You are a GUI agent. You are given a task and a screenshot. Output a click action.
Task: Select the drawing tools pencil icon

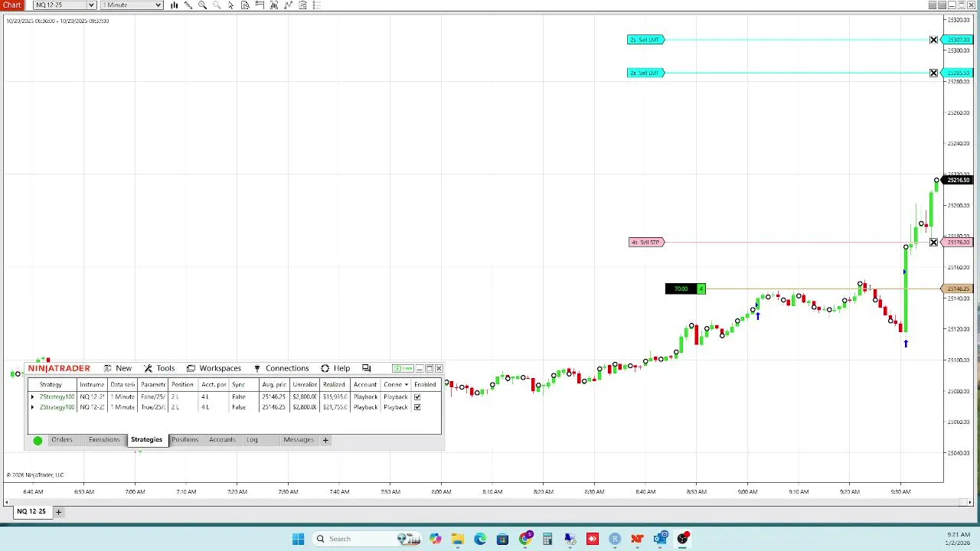point(188,5)
